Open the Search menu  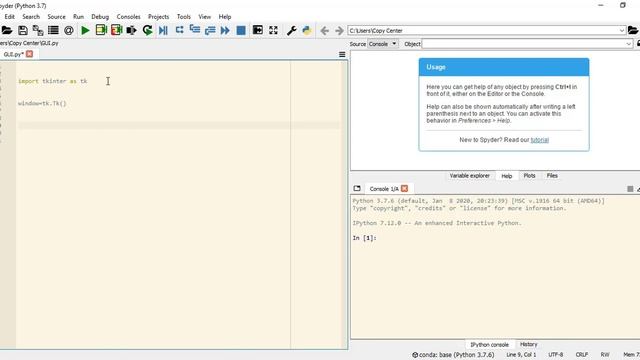pyautogui.click(x=31, y=17)
